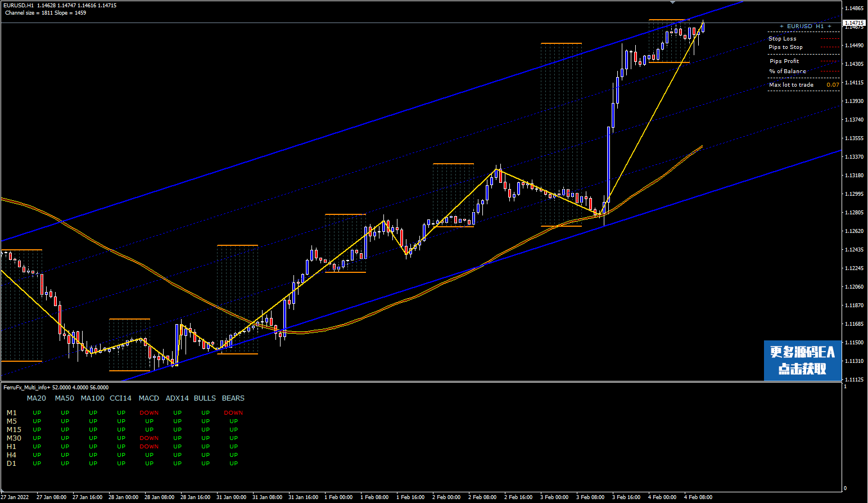Image resolution: width=868 pixels, height=503 pixels.
Task: Click the BEARS column header
Action: 233,398
